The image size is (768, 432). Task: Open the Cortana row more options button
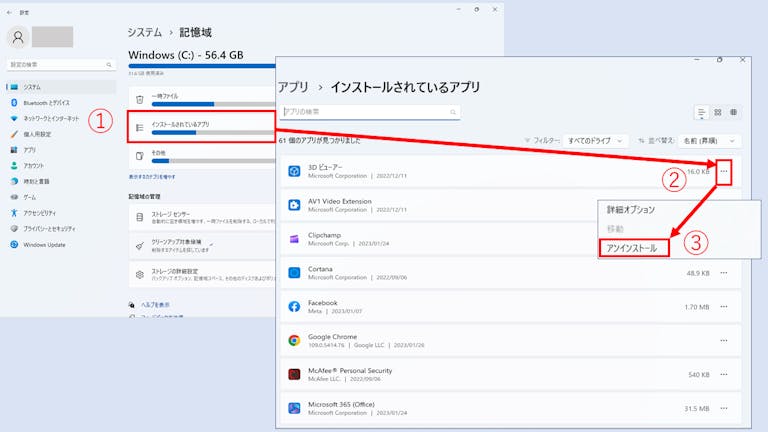click(723, 273)
